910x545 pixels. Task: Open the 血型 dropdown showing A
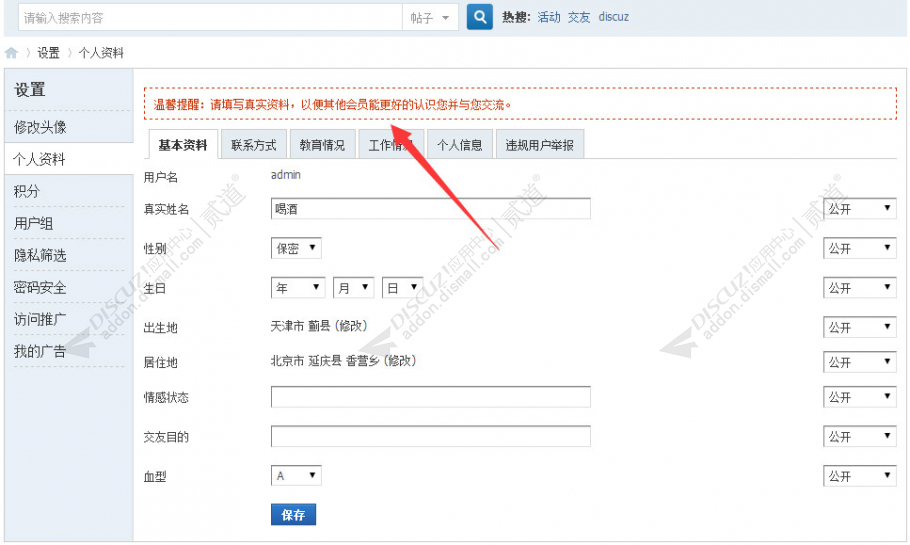click(x=296, y=476)
